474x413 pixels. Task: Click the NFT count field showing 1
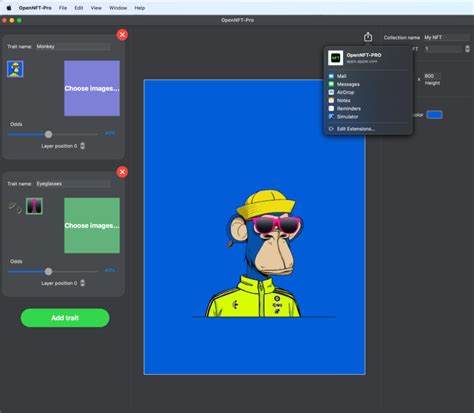tap(444, 49)
